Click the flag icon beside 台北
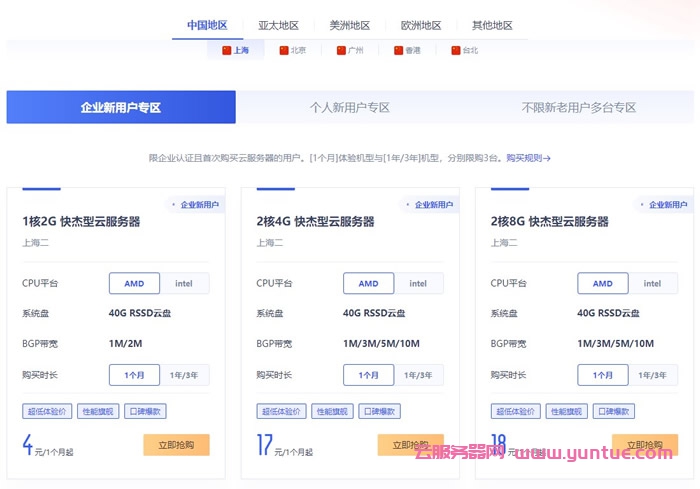 tap(456, 50)
